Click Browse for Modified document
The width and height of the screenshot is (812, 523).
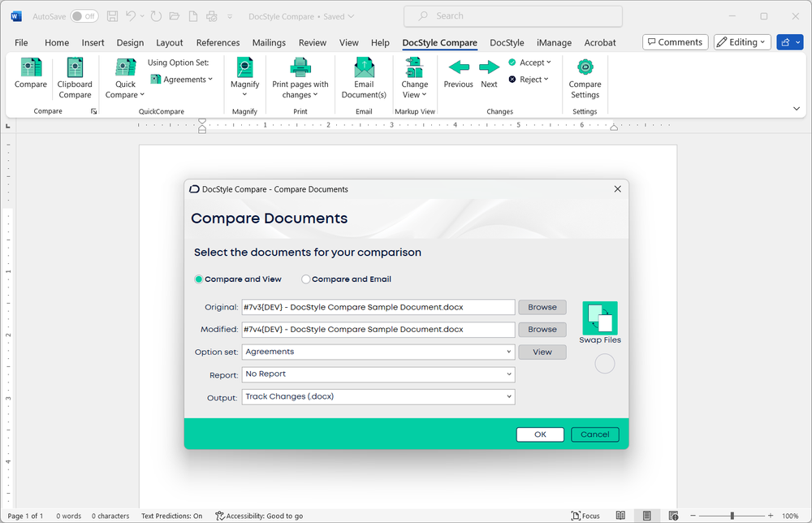(x=542, y=330)
